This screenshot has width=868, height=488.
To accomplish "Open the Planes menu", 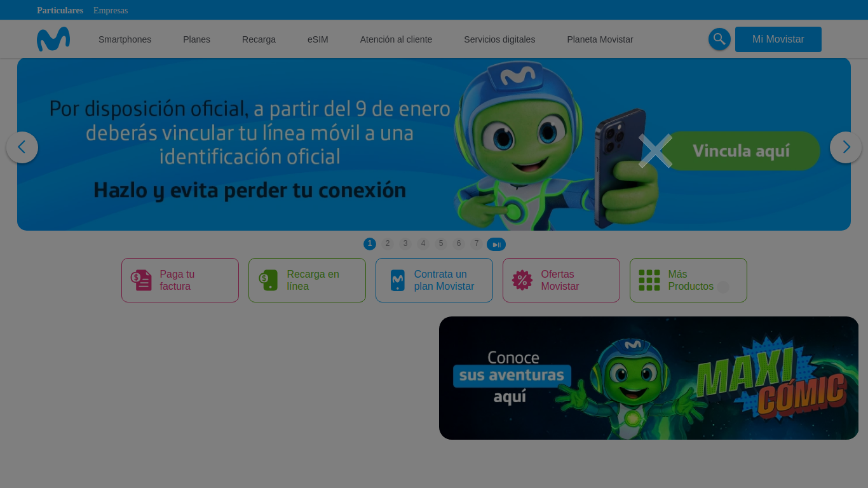I will tap(196, 39).
